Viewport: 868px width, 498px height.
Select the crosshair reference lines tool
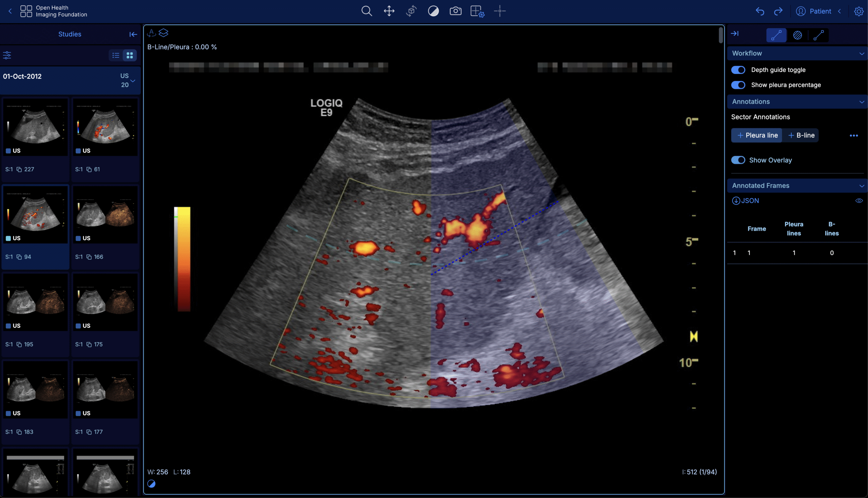499,11
